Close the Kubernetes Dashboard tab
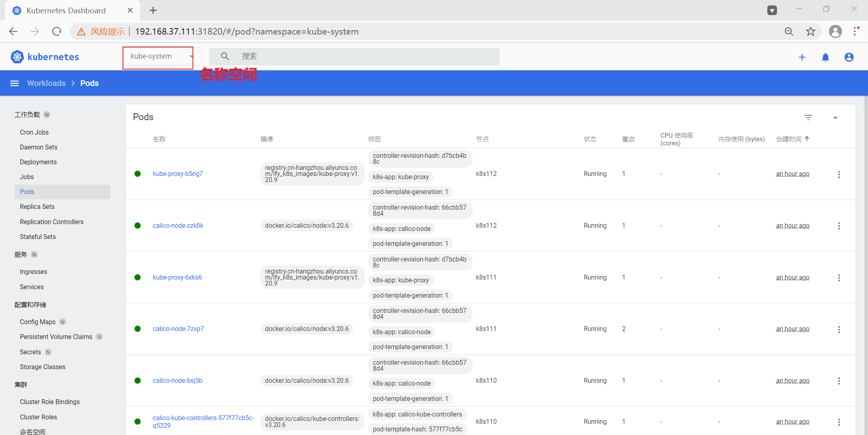The height and width of the screenshot is (435, 868). tap(130, 10)
